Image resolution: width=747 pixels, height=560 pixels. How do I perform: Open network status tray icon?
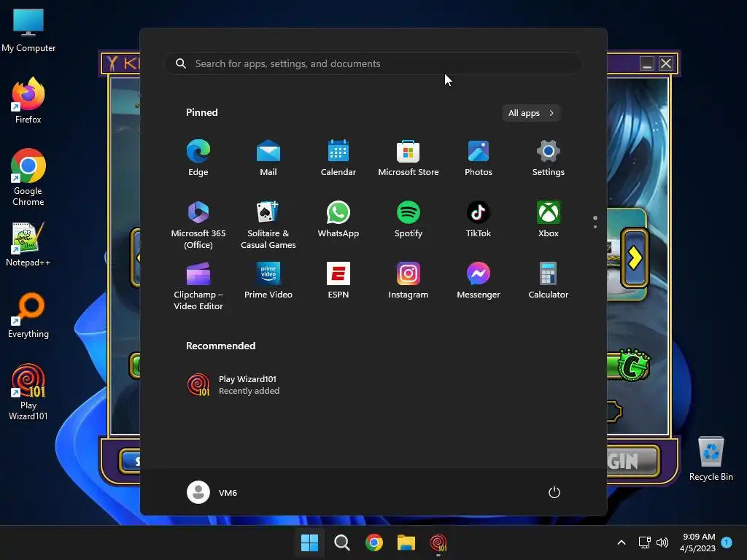coord(644,542)
